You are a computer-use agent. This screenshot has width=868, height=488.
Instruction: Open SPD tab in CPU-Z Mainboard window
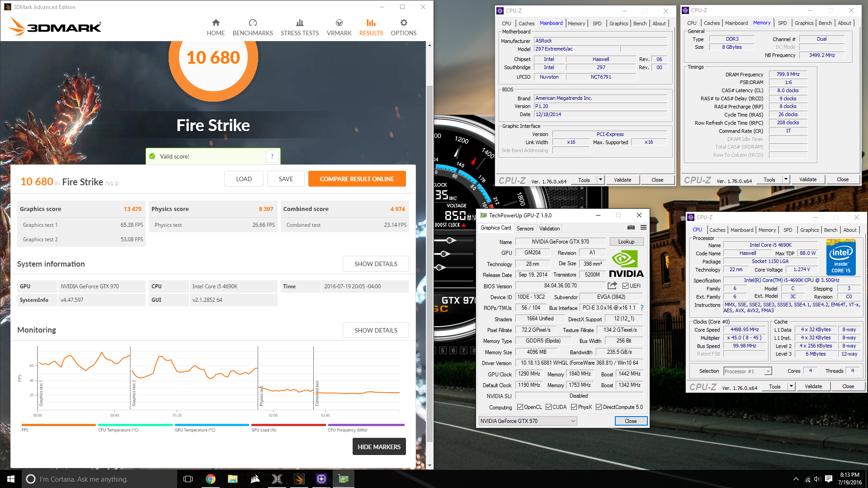tap(597, 23)
